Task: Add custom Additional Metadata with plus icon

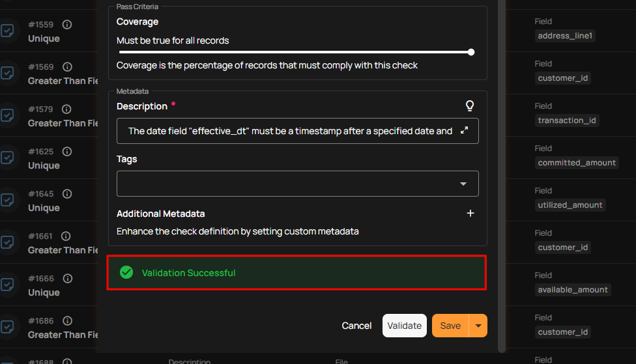Action: [470, 214]
